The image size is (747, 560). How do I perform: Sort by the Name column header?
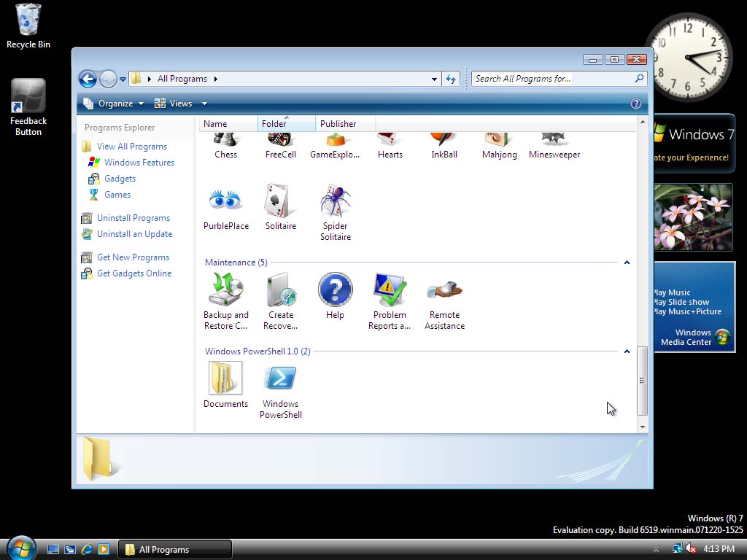[228, 124]
